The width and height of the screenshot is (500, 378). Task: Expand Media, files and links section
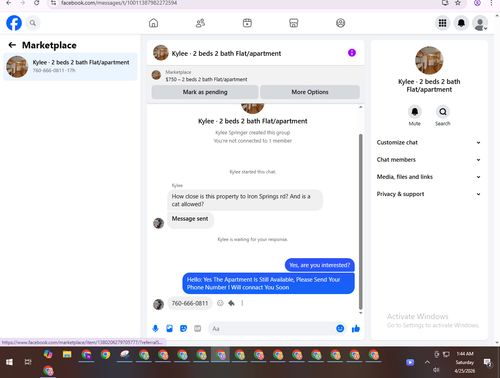tap(429, 177)
